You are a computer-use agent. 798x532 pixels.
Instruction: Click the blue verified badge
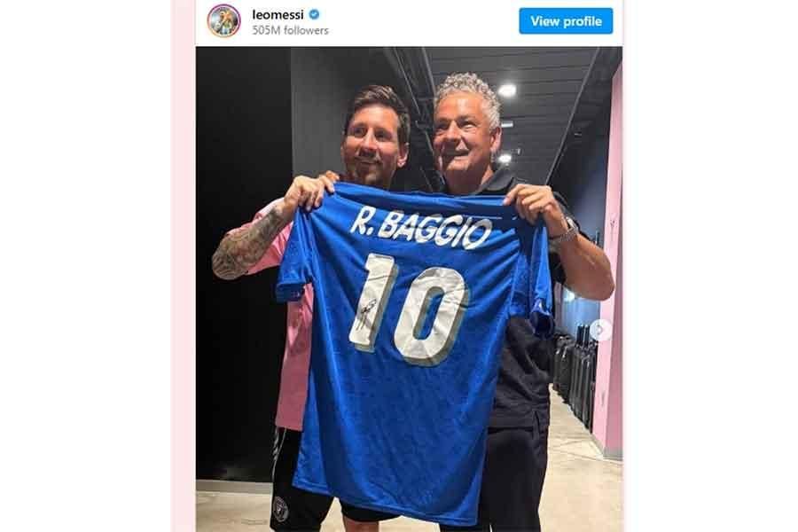point(314,14)
